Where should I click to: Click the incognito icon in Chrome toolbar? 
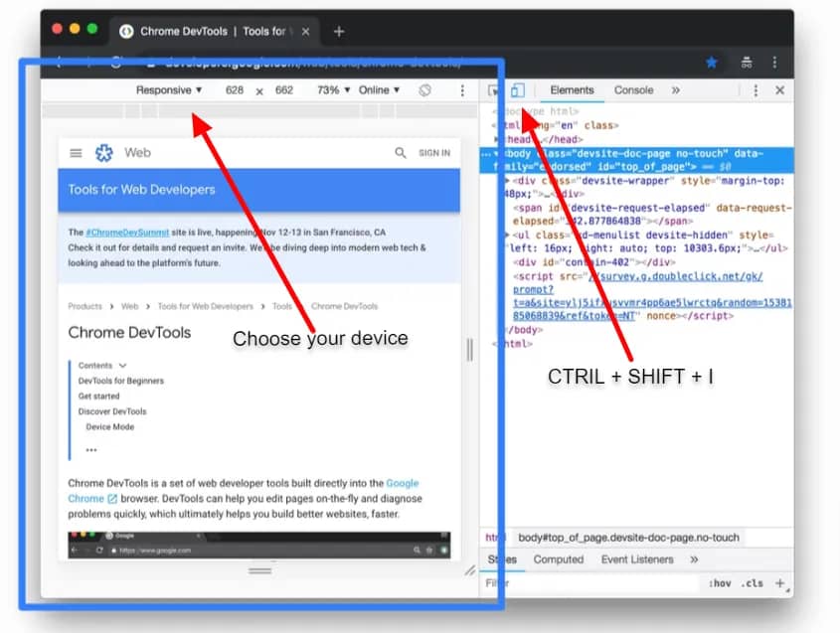[747, 63]
